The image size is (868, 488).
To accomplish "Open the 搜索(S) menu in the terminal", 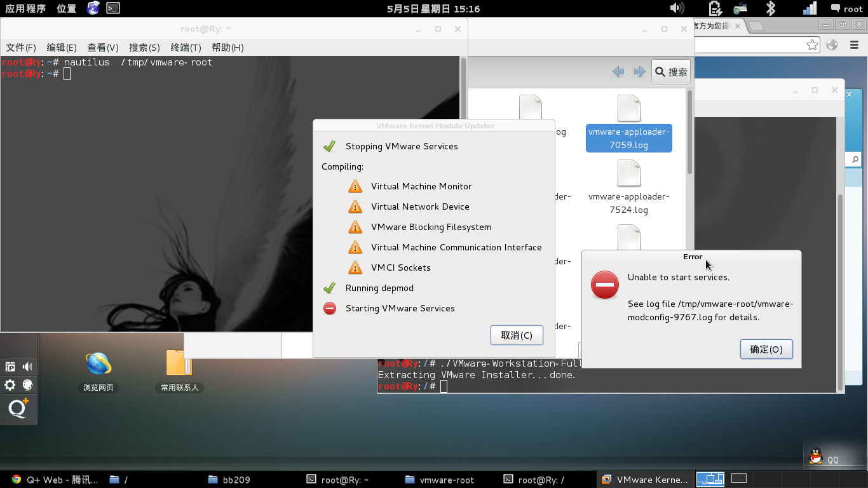I will coord(144,48).
